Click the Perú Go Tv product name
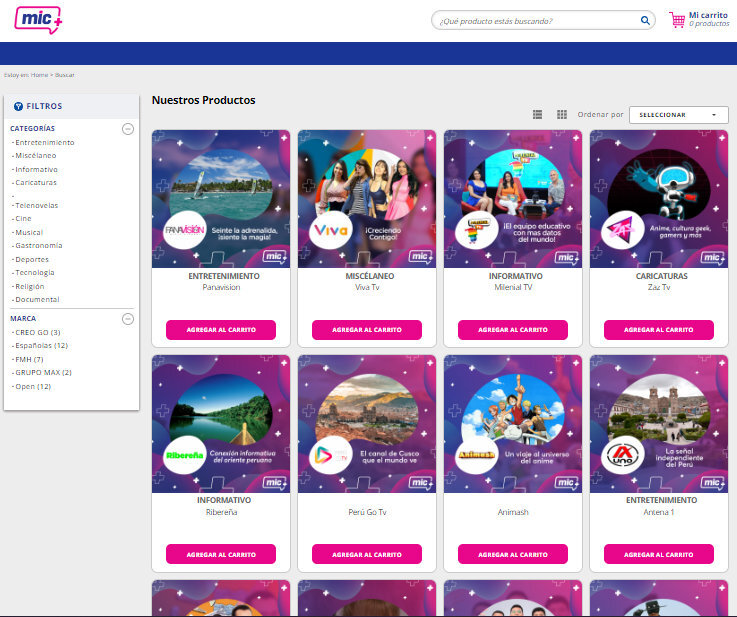This screenshot has width=737, height=617. pyautogui.click(x=367, y=512)
